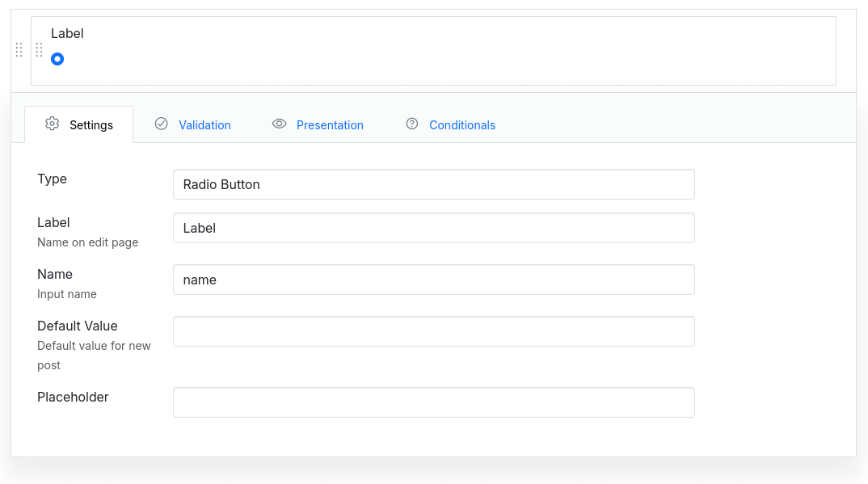Focus the empty Placeholder input field
Viewport: 868px width, 484px height.
(433, 402)
